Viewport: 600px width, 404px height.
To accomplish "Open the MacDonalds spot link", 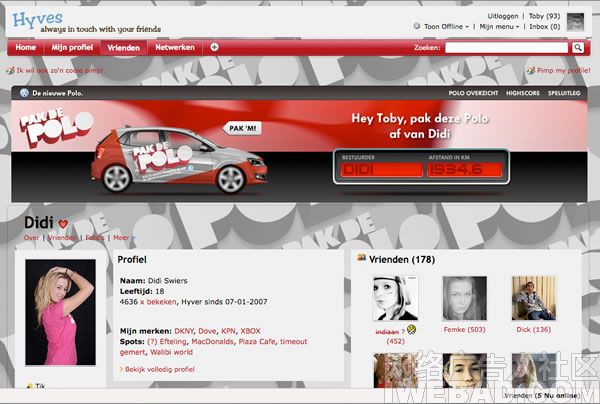I will click(x=212, y=341).
